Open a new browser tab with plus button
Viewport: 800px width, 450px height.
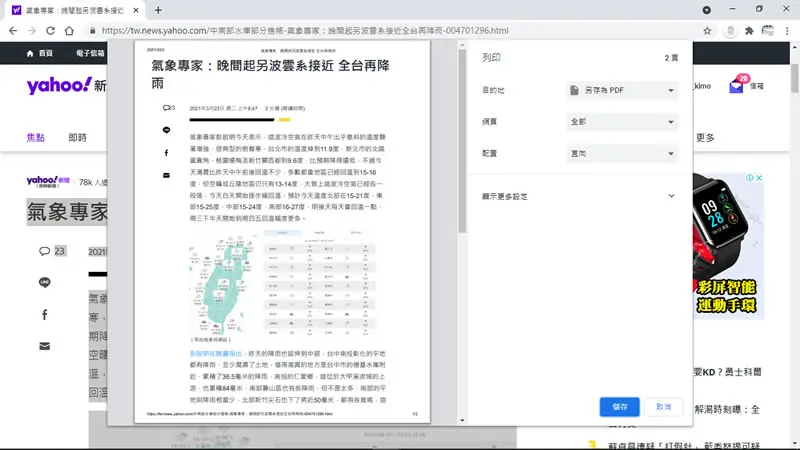tap(158, 10)
